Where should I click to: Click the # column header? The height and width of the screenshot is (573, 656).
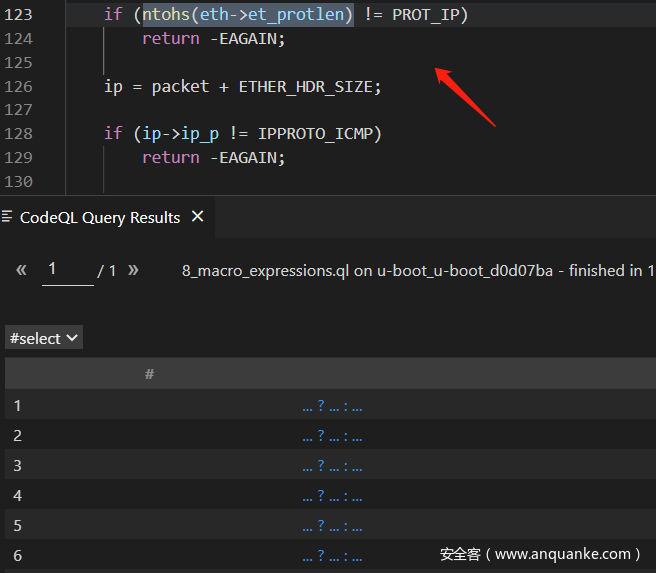pyautogui.click(x=149, y=374)
